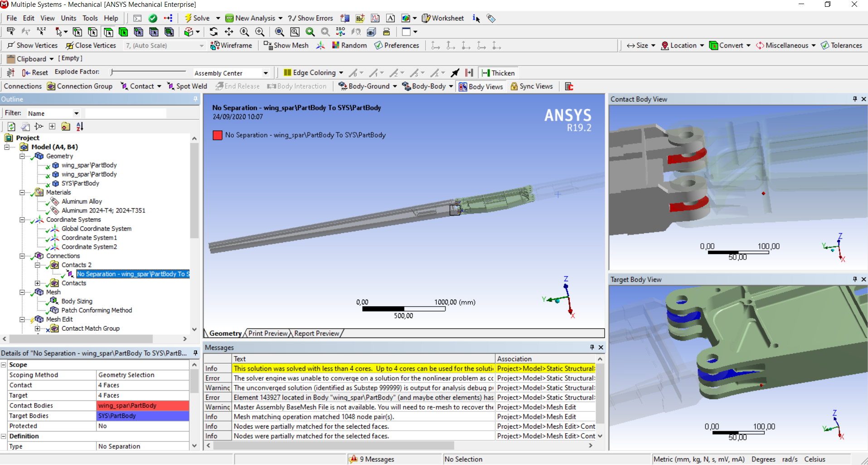Open the Tools menu

coord(90,18)
